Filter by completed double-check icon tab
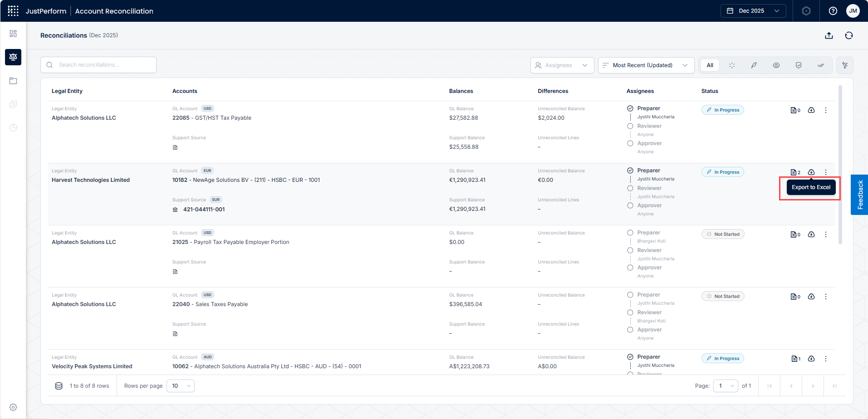Screen dimensions: 868x419 821,65
